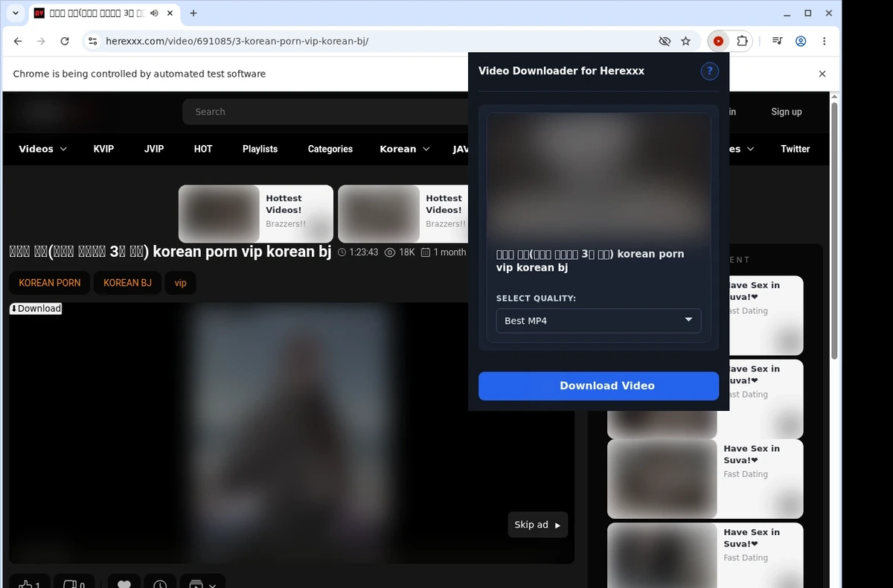893x588 pixels.
Task: Click Skip ad in the video player
Action: click(x=537, y=525)
